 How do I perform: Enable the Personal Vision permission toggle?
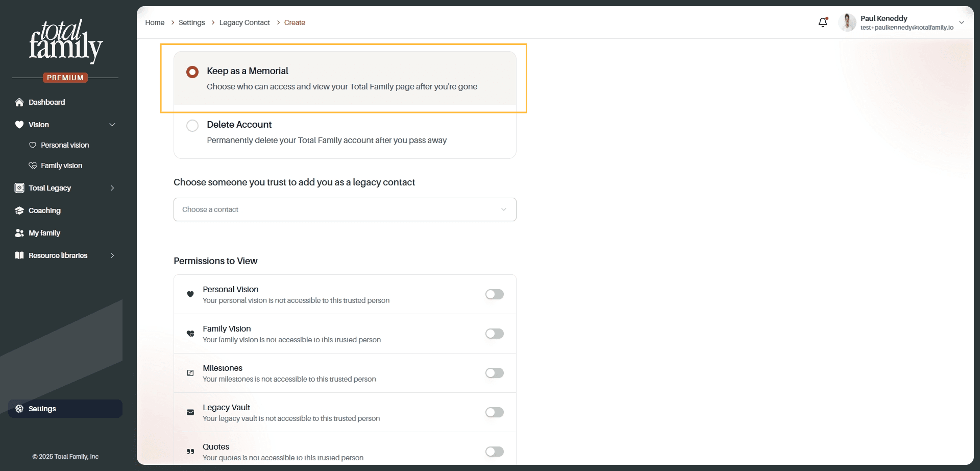[495, 294]
